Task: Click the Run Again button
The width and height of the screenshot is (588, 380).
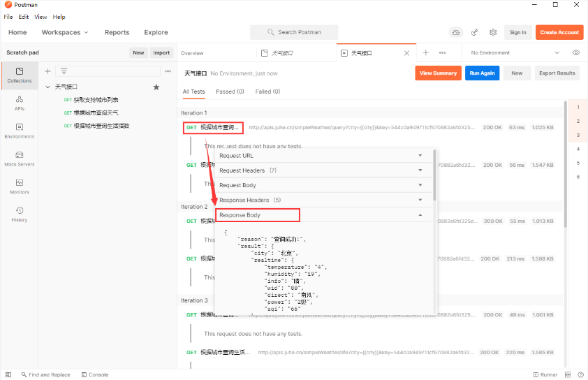Action: [x=483, y=73]
